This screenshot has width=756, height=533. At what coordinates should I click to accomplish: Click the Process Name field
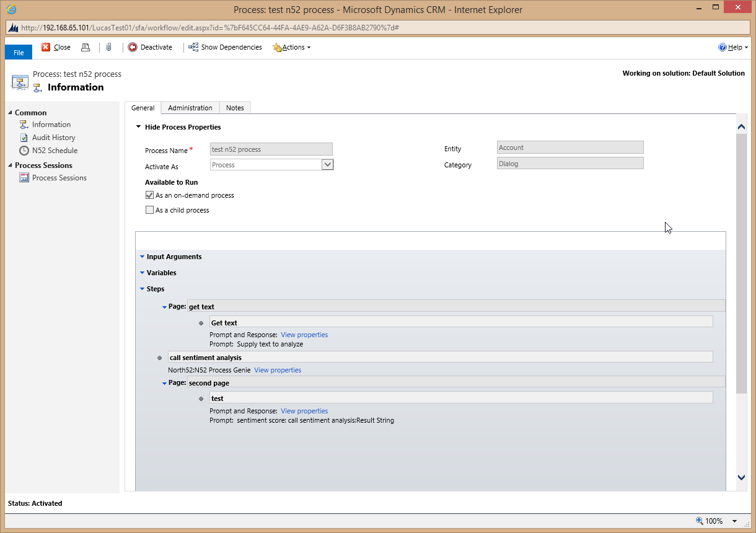point(271,149)
